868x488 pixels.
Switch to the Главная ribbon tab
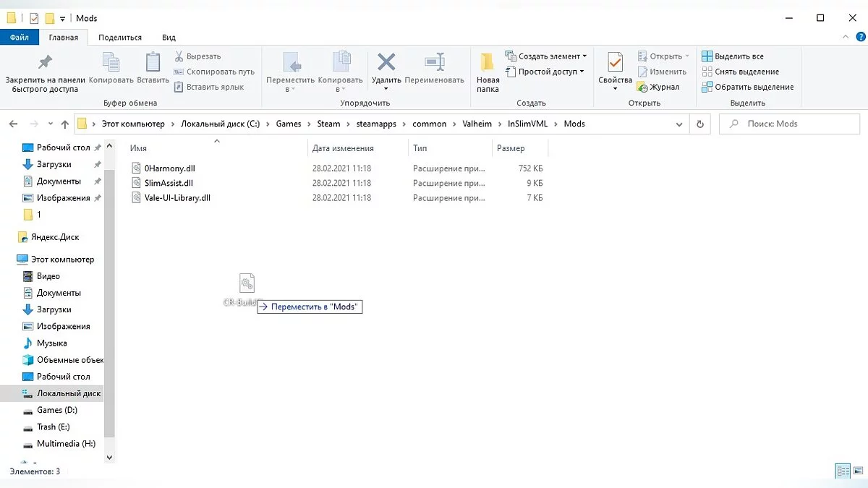point(64,37)
